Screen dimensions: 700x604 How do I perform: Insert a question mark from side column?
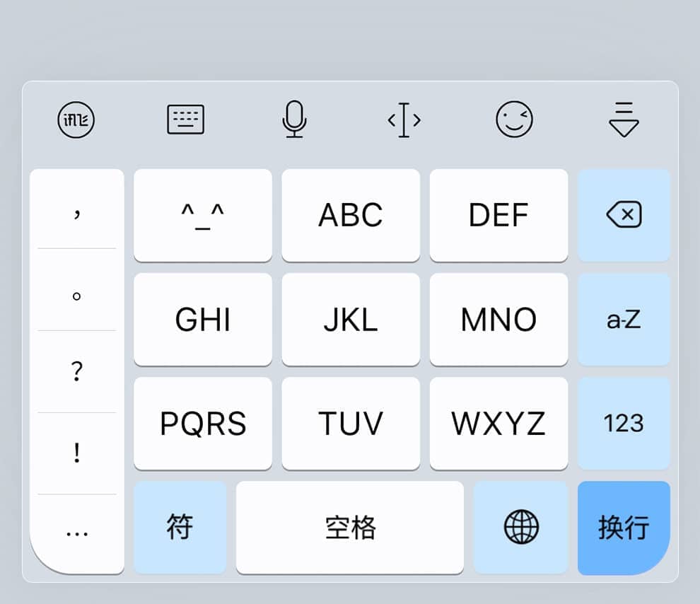77,371
